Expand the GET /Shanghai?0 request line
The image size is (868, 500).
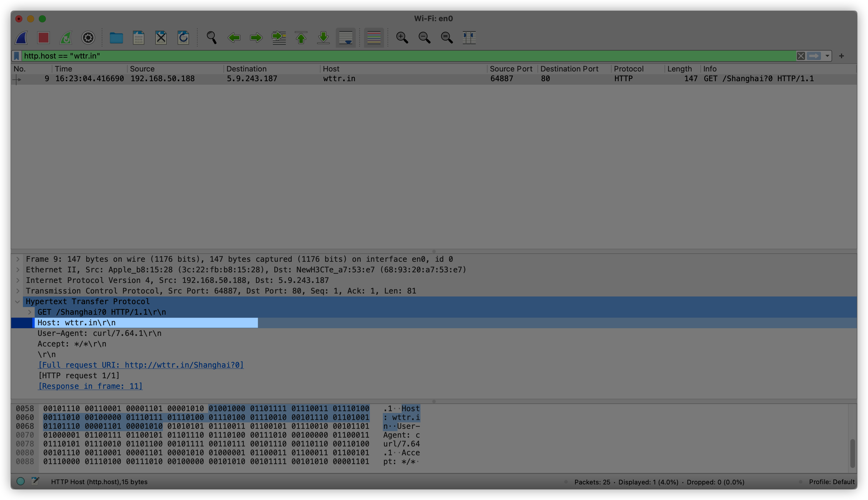[29, 312]
